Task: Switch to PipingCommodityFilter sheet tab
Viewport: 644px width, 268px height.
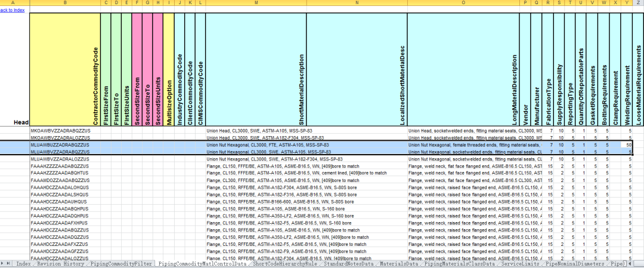Action: (x=122, y=263)
